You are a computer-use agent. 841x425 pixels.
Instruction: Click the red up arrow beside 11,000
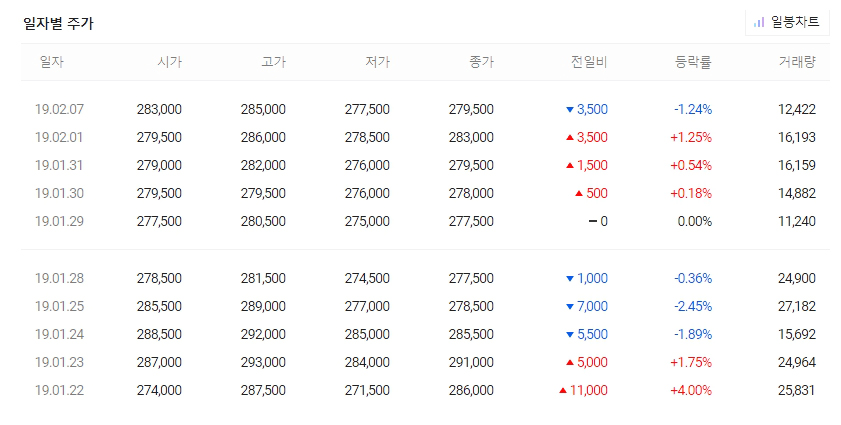[563, 390]
